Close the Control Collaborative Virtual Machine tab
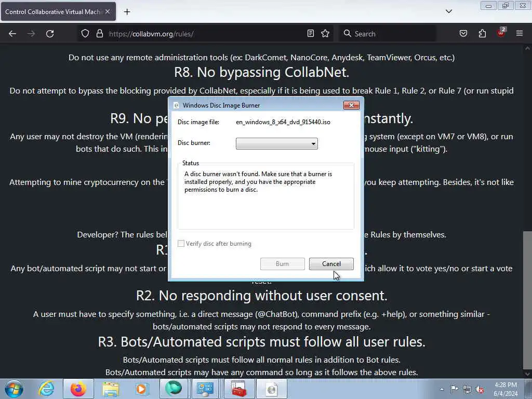The image size is (532, 399). click(108, 11)
